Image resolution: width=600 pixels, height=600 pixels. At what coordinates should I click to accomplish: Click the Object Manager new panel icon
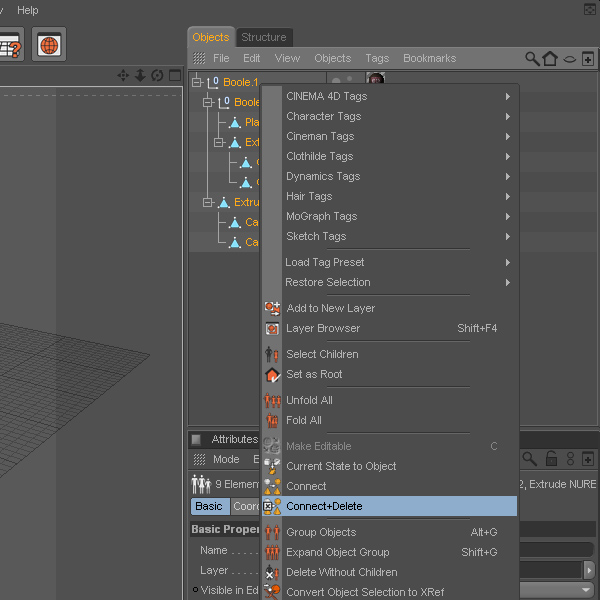pos(588,59)
